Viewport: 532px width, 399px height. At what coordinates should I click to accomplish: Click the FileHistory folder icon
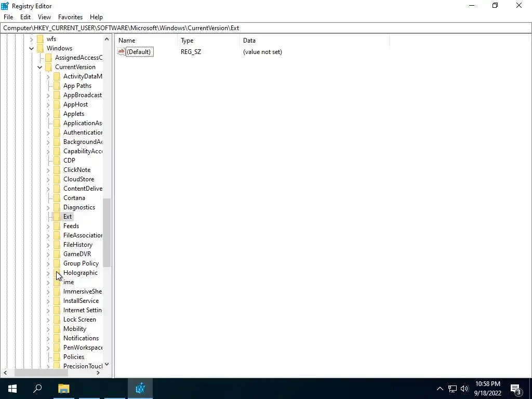[57, 245]
